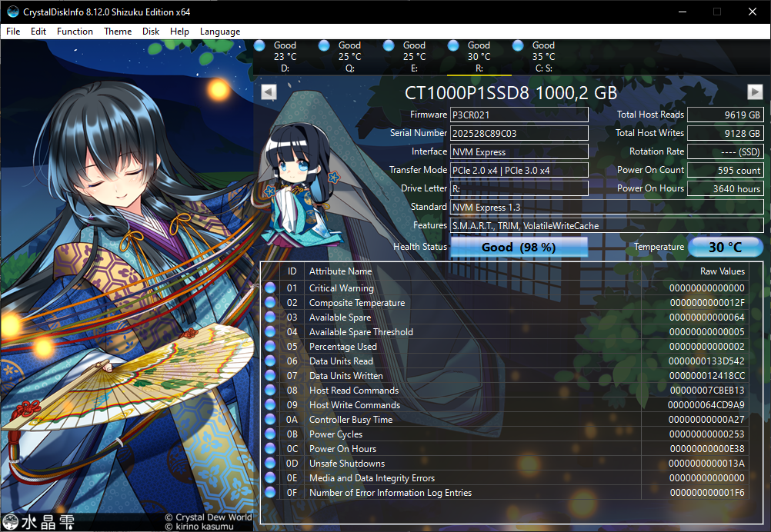The width and height of the screenshot is (771, 532).
Task: Click raw value 000000064CD9A9
Action: pyautogui.click(x=706, y=405)
